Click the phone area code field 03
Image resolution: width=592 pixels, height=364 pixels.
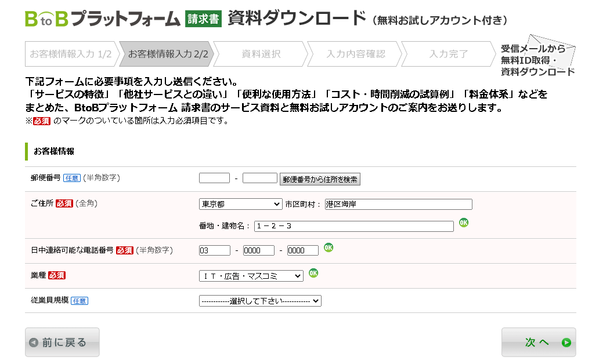[x=214, y=250]
